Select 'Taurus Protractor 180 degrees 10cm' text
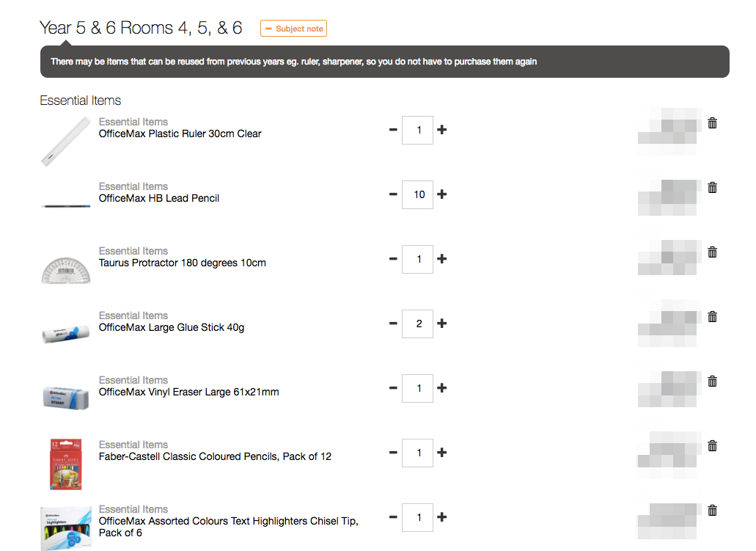 pos(183,263)
